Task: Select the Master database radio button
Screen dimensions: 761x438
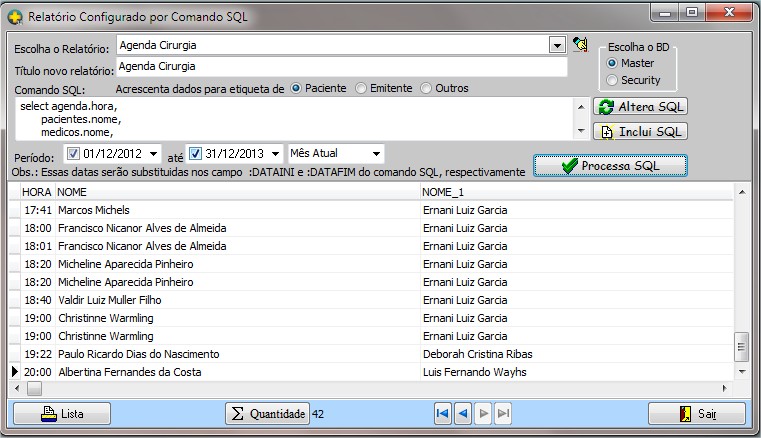Action: point(612,63)
